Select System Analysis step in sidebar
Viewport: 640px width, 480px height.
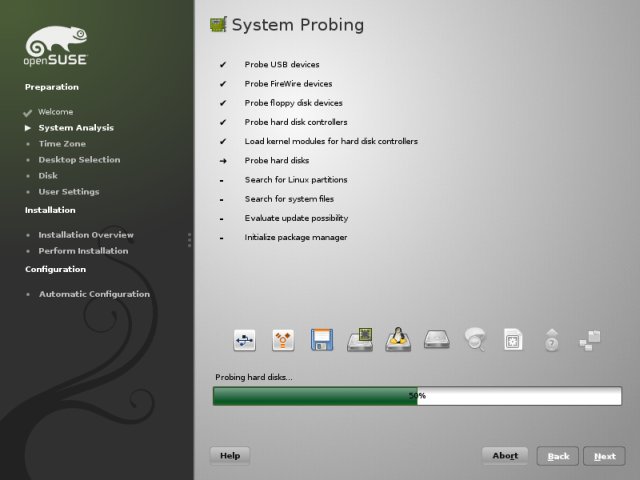pyautogui.click(x=76, y=128)
